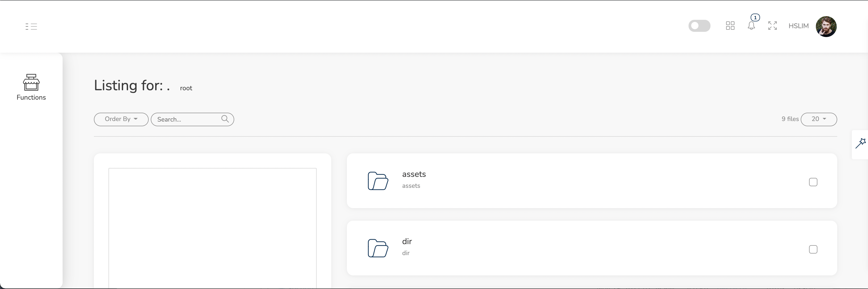The height and width of the screenshot is (289, 868).
Task: Open the 20 per-page dropdown
Action: (x=819, y=119)
